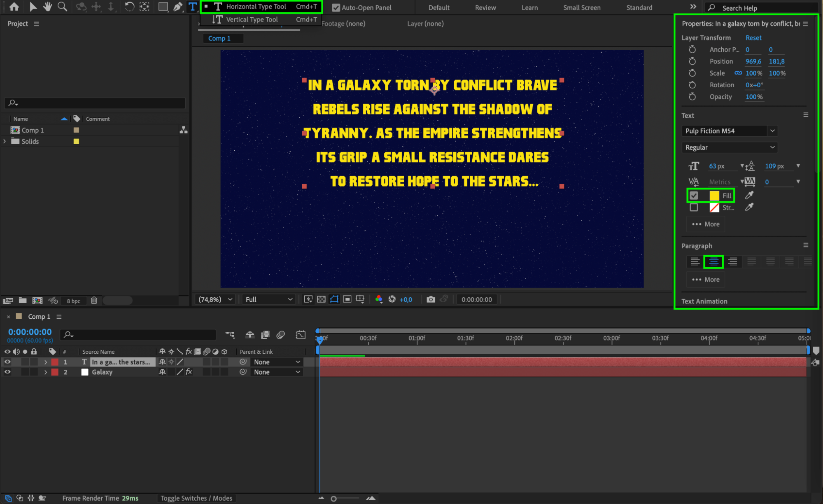Open the Full resolution dropdown
823x504 pixels.
pyautogui.click(x=268, y=299)
